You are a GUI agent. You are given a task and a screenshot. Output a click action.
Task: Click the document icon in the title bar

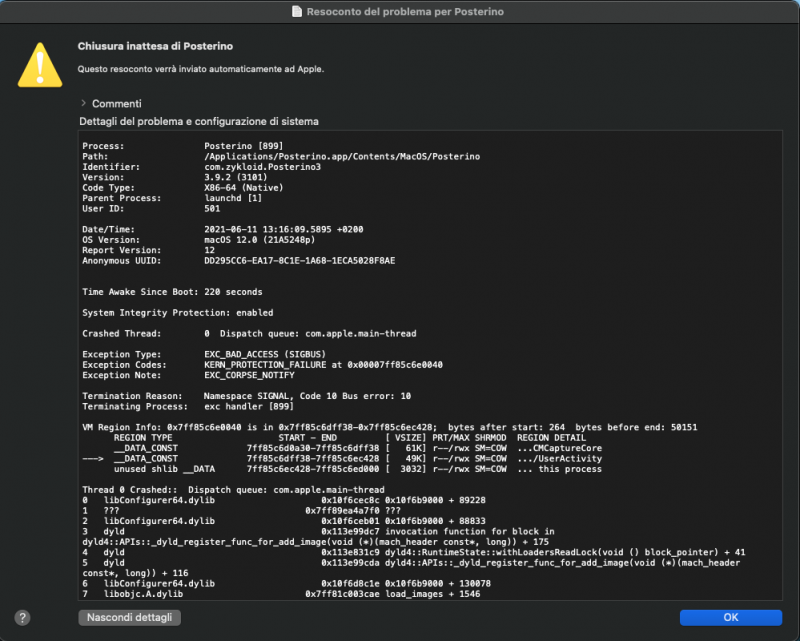click(x=297, y=11)
